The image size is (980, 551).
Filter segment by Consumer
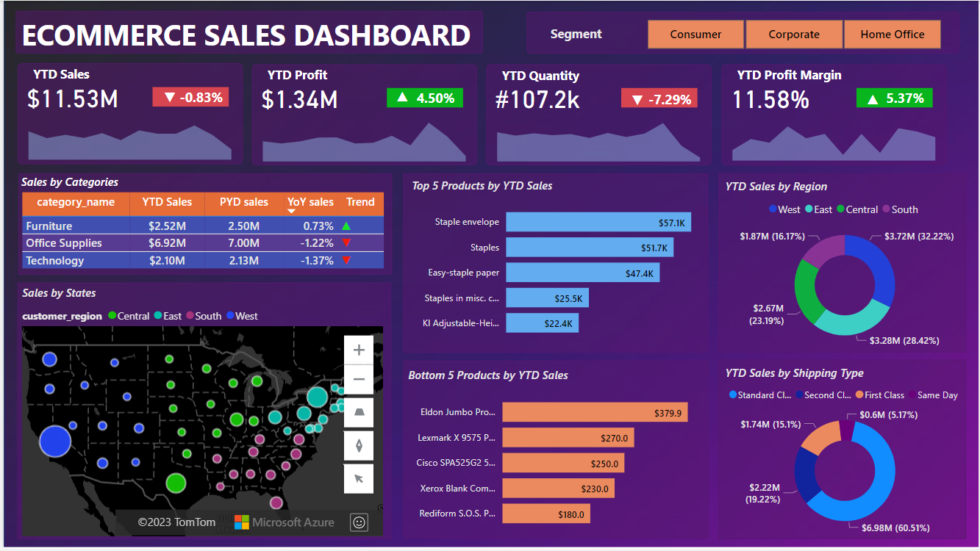point(695,35)
